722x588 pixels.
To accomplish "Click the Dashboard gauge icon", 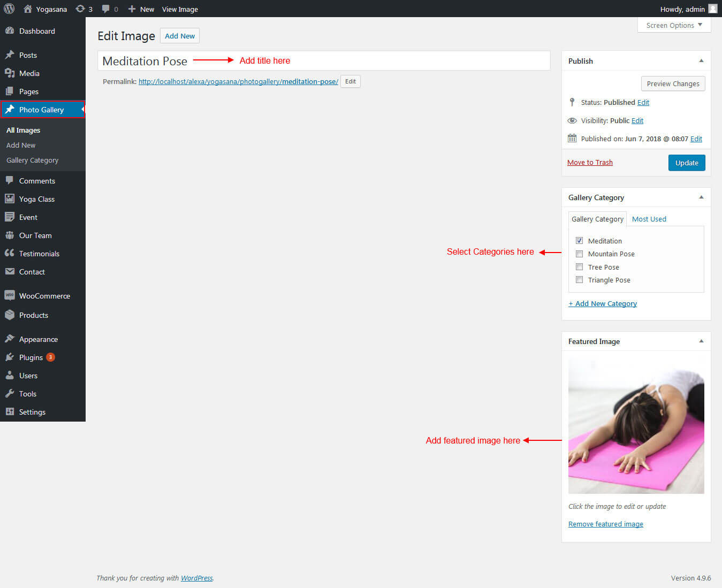I will pos(10,31).
